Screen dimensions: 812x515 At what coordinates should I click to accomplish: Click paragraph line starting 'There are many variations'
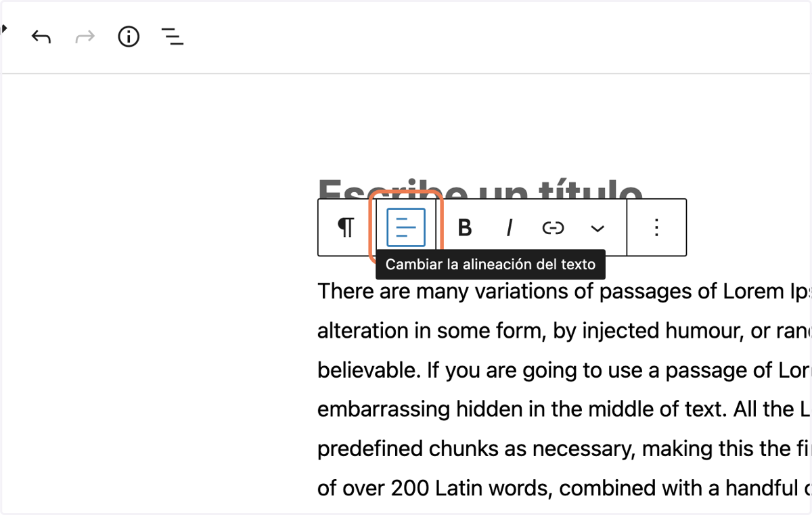(564, 291)
